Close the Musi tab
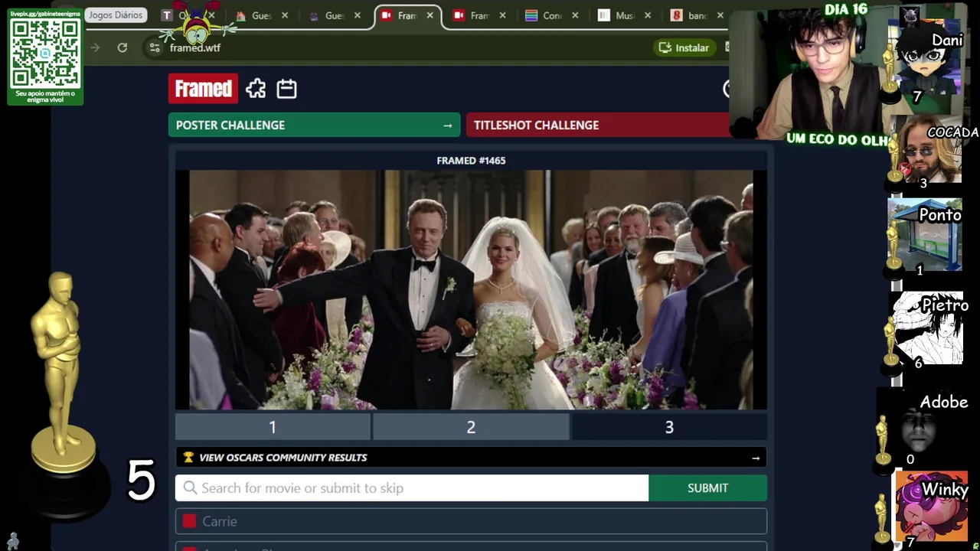This screenshot has width=980, height=551. [x=648, y=15]
